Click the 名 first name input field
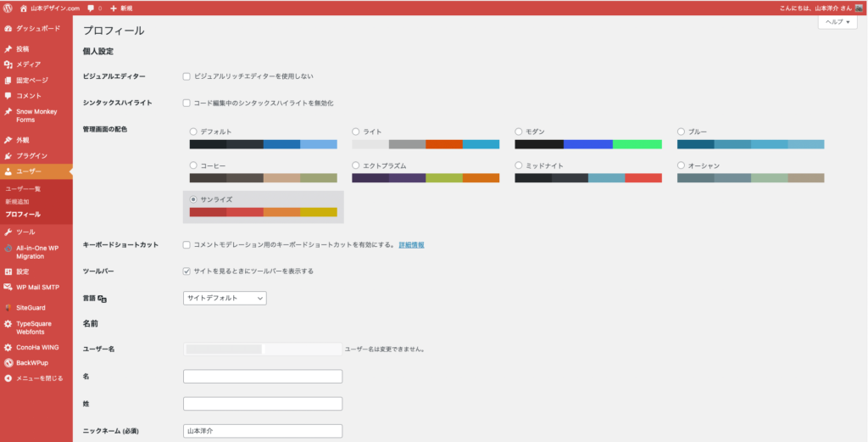868x442 pixels. coord(263,377)
